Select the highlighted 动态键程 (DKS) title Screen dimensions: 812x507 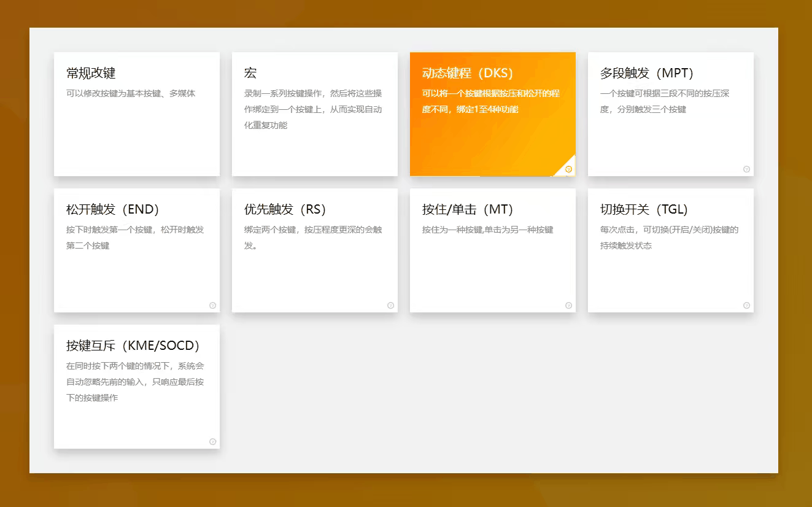point(467,73)
